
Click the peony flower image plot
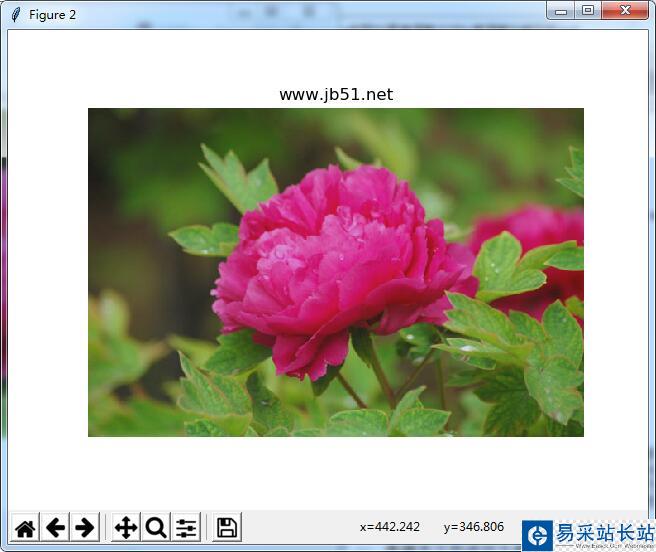tap(336, 272)
